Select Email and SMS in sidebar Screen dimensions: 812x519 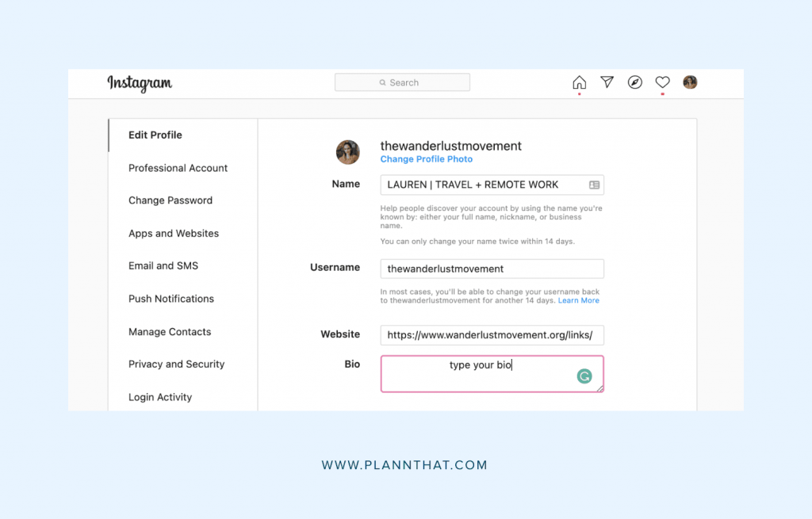[163, 266]
